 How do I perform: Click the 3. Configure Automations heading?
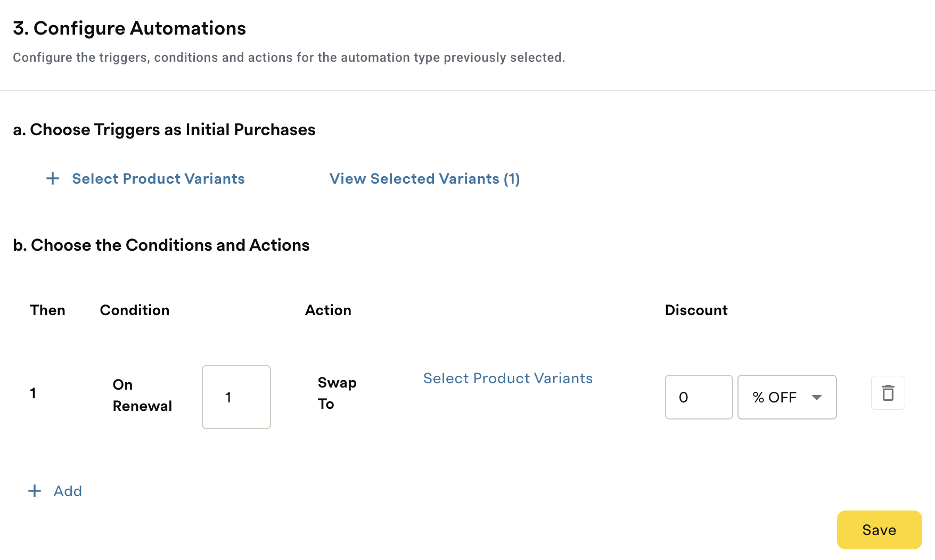click(x=129, y=28)
